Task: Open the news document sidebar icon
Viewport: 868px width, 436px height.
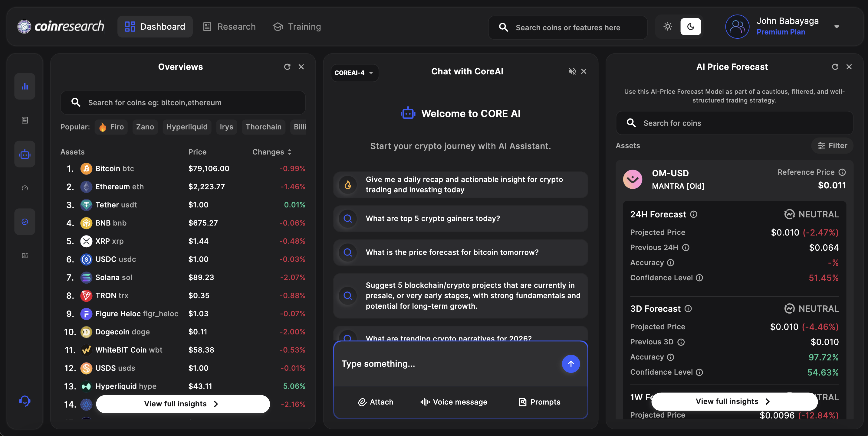Action: pos(25,120)
